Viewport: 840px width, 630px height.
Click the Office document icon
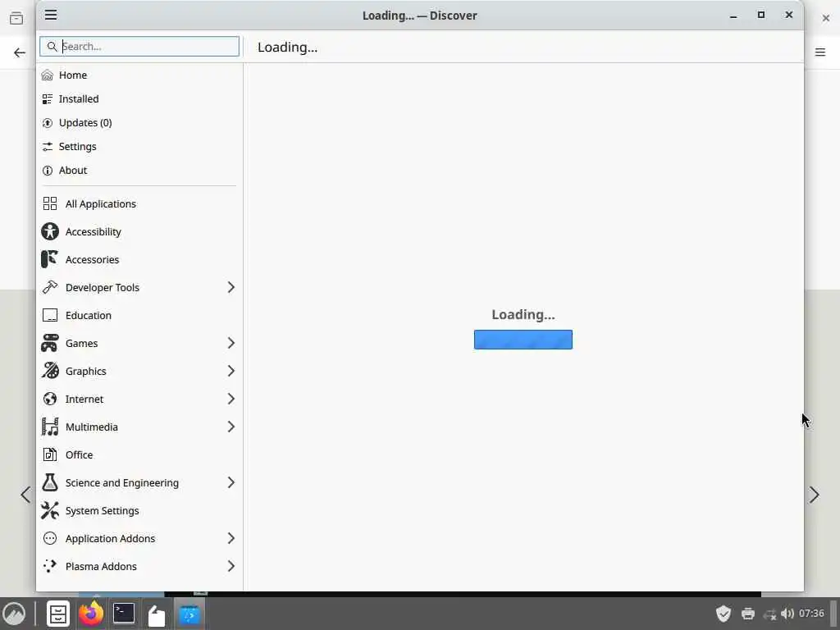click(x=50, y=454)
